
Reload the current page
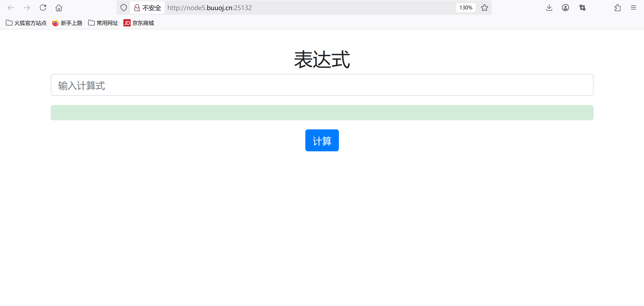(43, 8)
